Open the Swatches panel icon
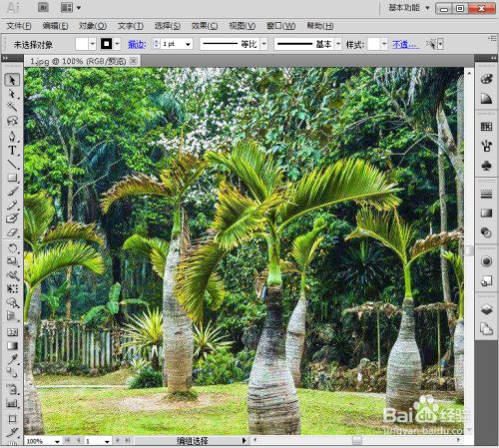 coord(486,127)
